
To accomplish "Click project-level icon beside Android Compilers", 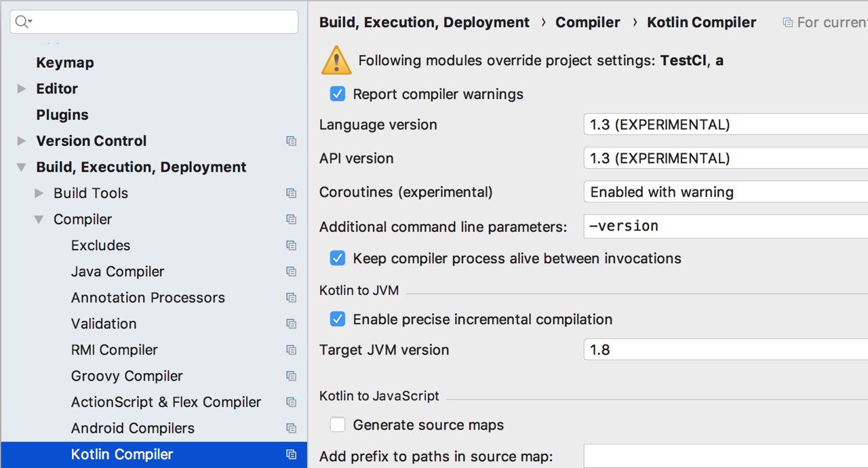I will (291, 429).
